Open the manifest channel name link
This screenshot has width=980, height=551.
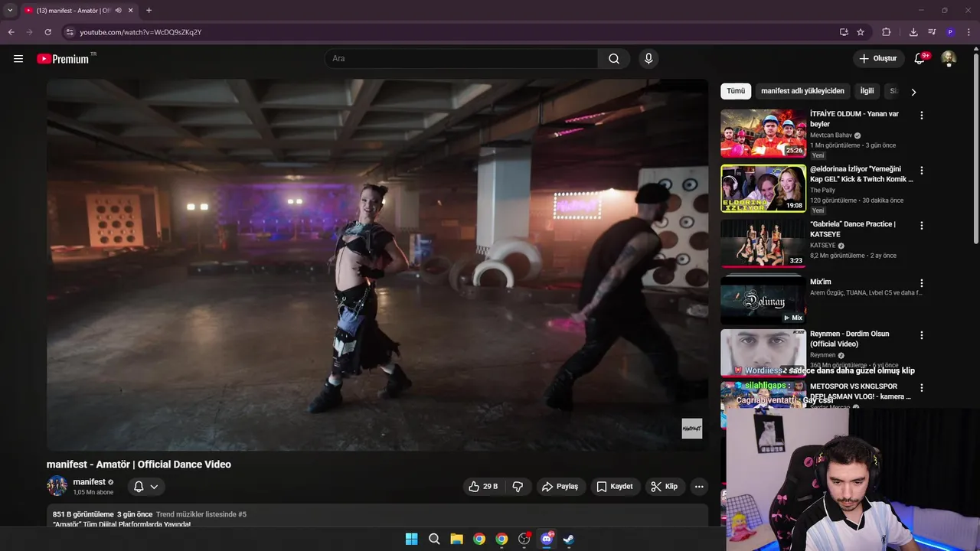pos(89,482)
